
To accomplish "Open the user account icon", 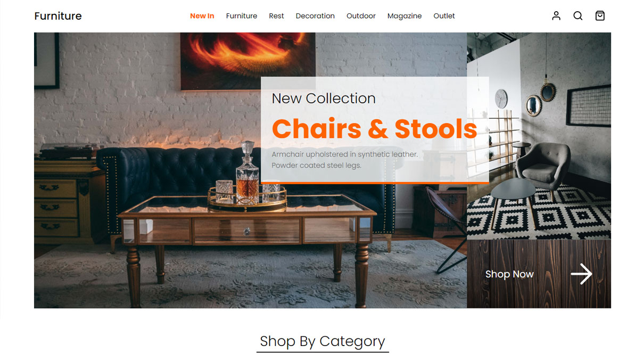I will [x=556, y=16].
